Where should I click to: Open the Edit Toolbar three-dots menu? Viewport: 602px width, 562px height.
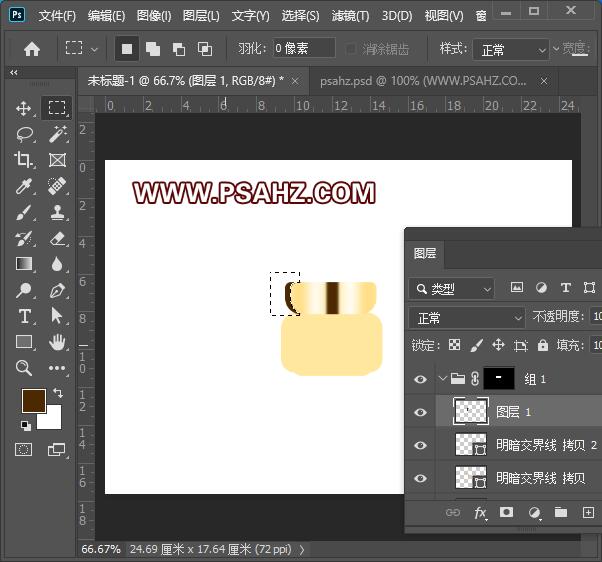coord(57,368)
